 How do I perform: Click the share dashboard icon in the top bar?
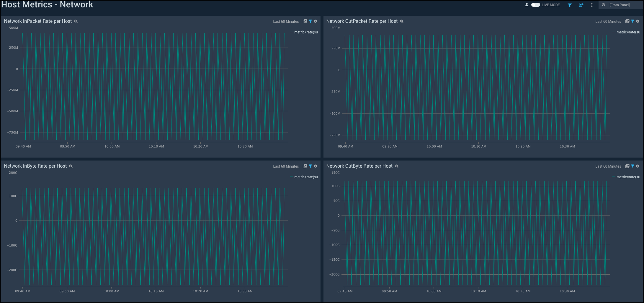point(581,5)
